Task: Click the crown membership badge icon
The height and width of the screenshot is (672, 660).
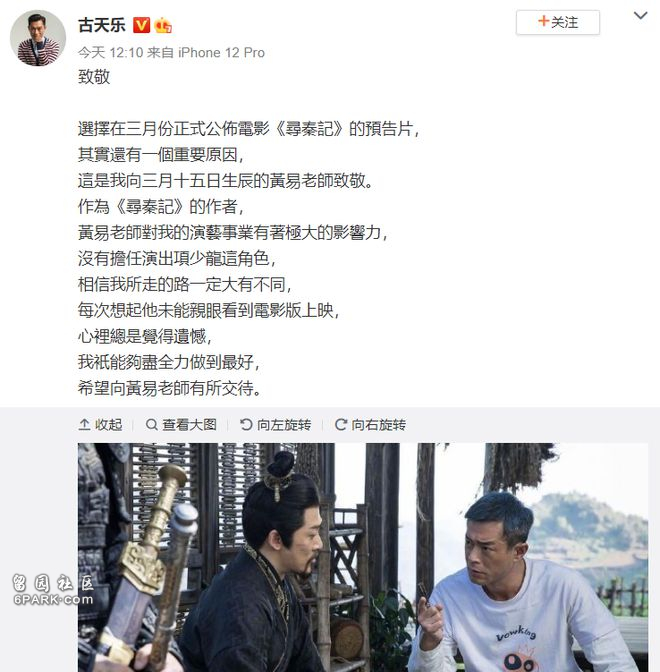Action: tap(163, 25)
